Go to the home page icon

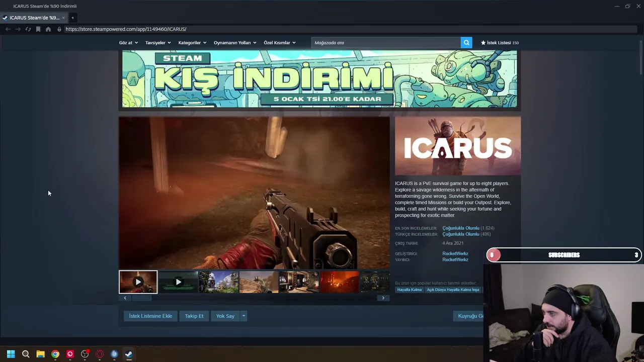click(x=48, y=29)
